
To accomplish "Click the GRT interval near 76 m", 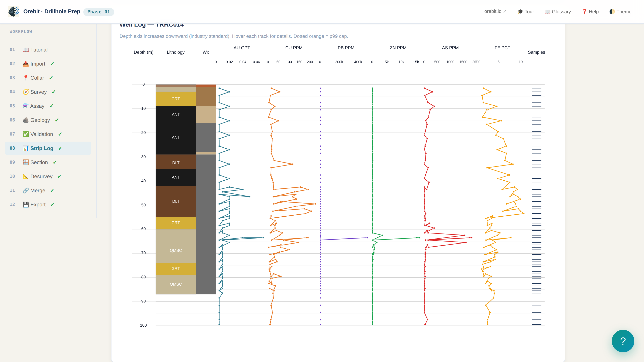I will pyautogui.click(x=175, y=269).
